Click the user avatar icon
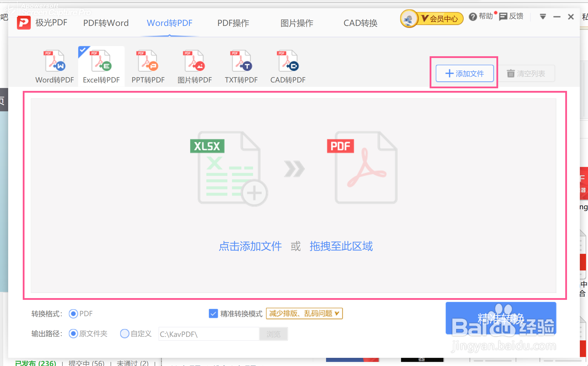Screen dimensions: 588x366 [409, 19]
